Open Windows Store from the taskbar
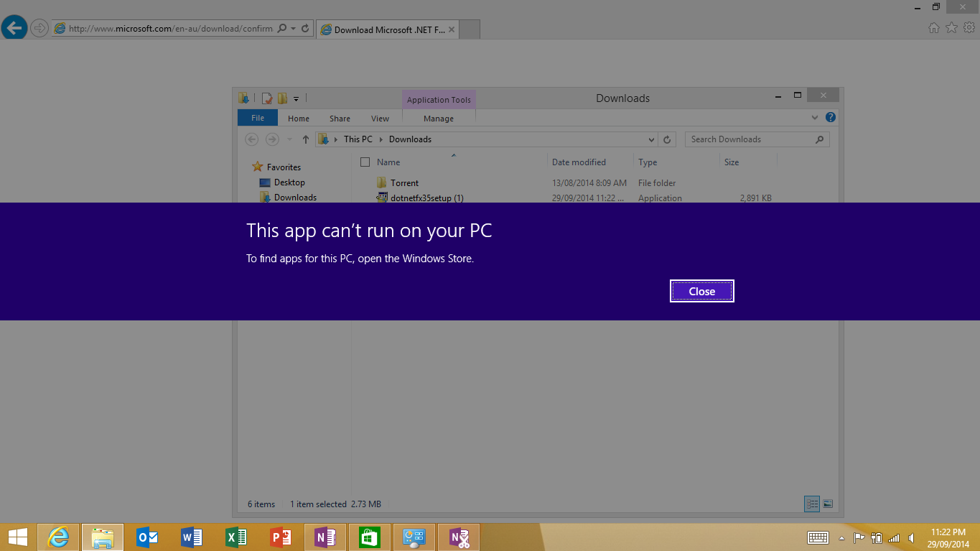980x551 pixels. (x=370, y=537)
